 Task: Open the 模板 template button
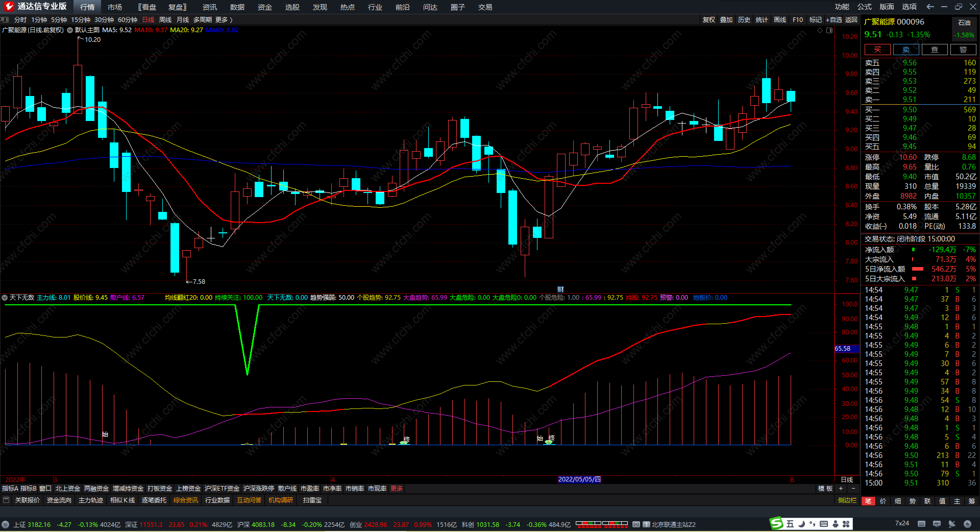pos(825,489)
